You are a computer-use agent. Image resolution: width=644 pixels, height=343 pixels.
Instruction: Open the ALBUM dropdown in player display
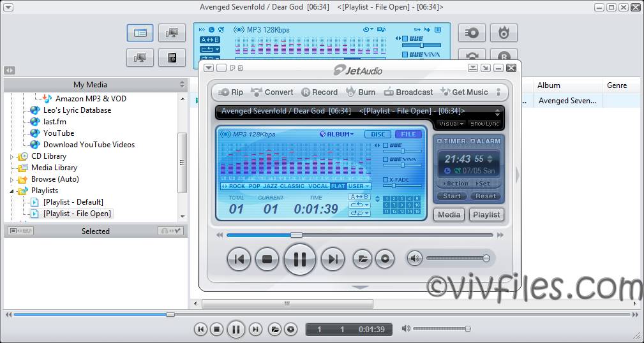(336, 134)
